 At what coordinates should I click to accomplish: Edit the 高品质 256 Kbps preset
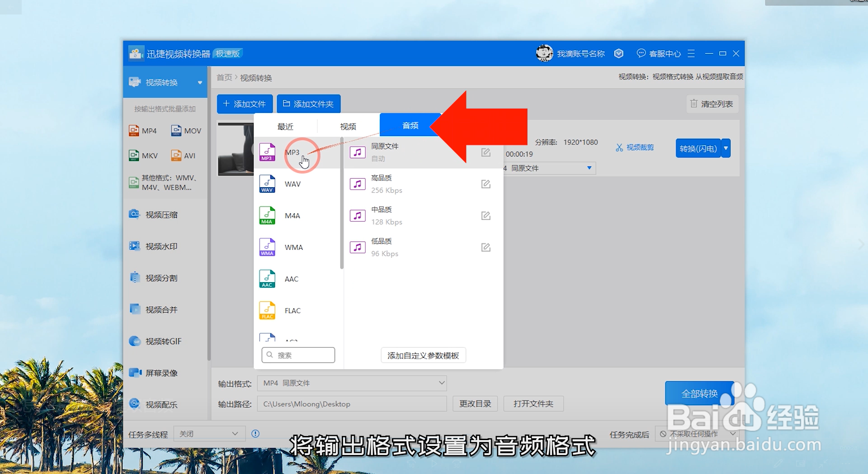pos(486,184)
